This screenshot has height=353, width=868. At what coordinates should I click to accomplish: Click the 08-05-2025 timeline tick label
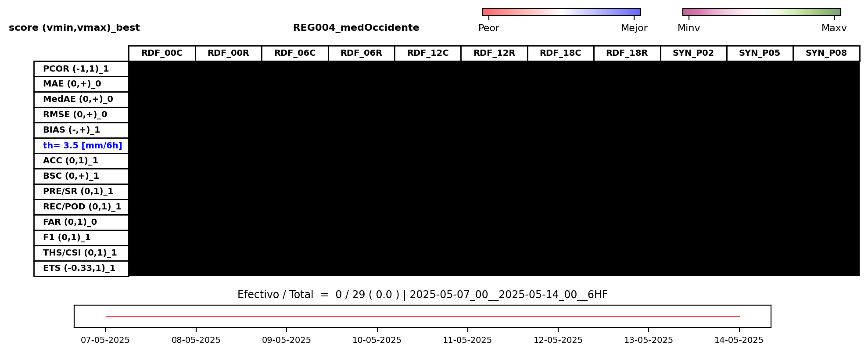point(196,340)
